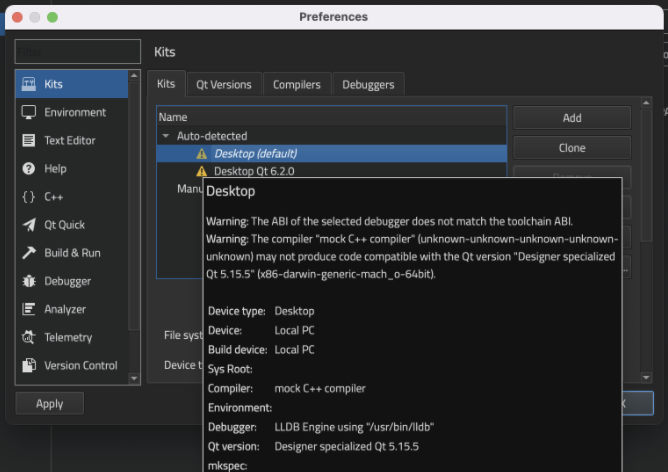Select the Text Editor icon in sidebar
668x472 pixels.
29,140
